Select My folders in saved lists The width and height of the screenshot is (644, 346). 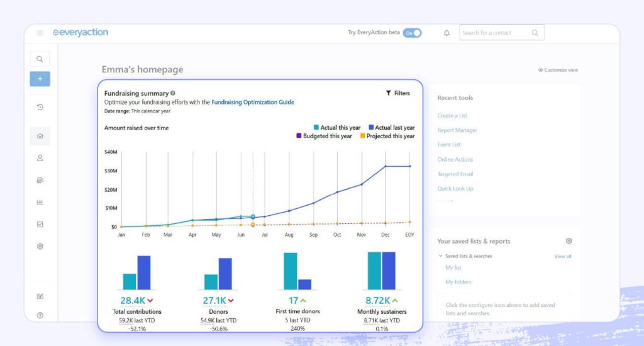(x=458, y=282)
